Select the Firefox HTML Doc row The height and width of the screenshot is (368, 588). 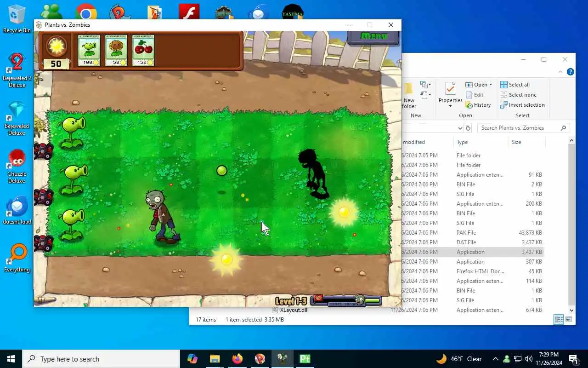[x=473, y=271]
